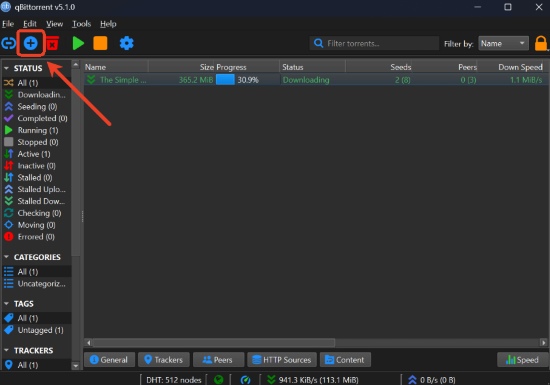Screen dimensions: 550x385
Task: Sort by the Name column header
Action: coord(116,67)
